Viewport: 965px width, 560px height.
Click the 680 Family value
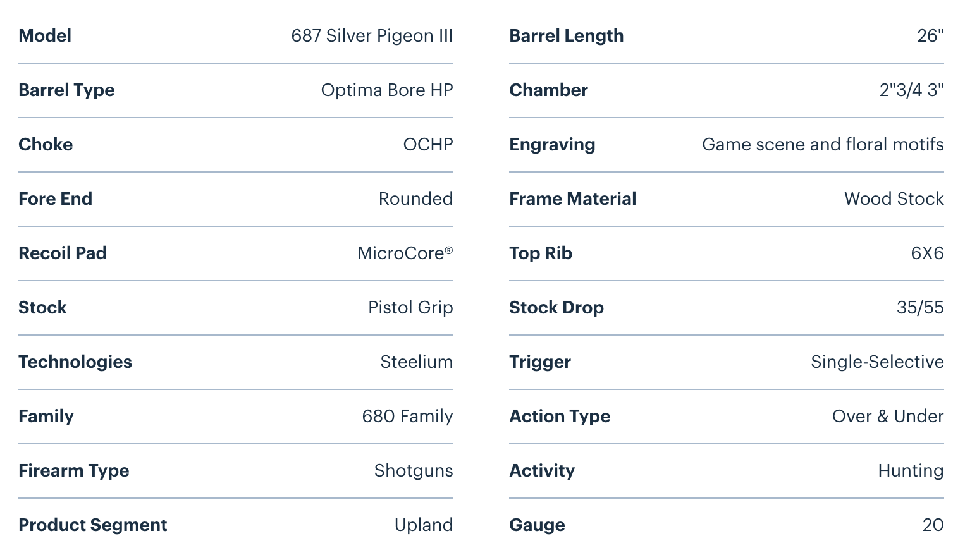tap(407, 417)
